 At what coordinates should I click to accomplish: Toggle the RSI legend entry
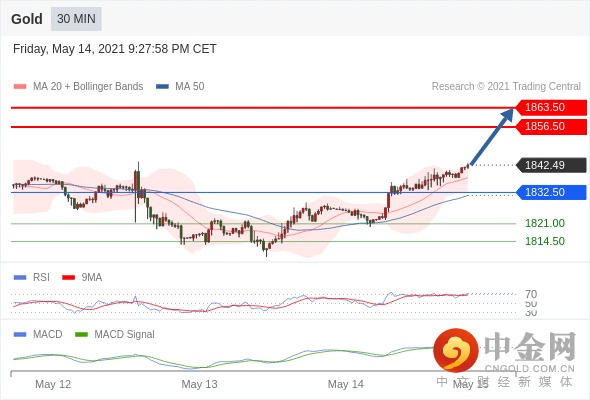[32, 277]
